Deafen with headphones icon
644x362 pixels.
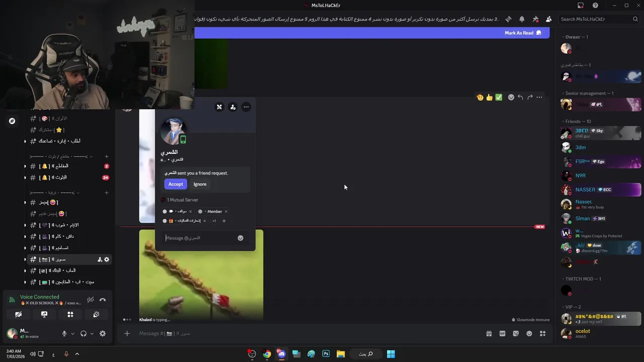pyautogui.click(x=84, y=333)
